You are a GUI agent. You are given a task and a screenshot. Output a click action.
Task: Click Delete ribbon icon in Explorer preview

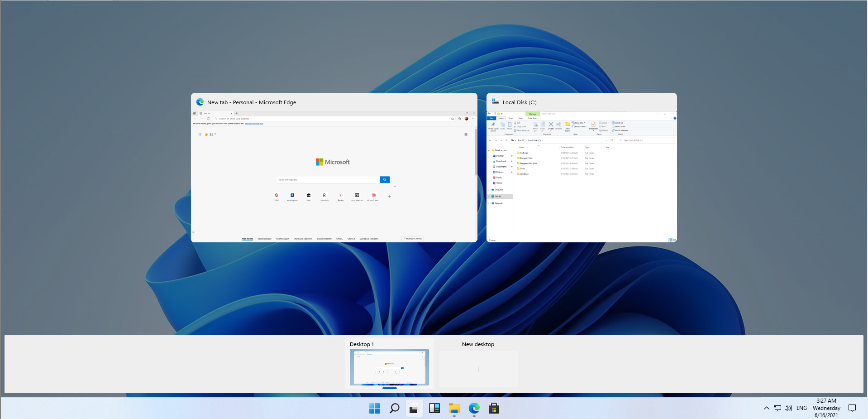[551, 125]
